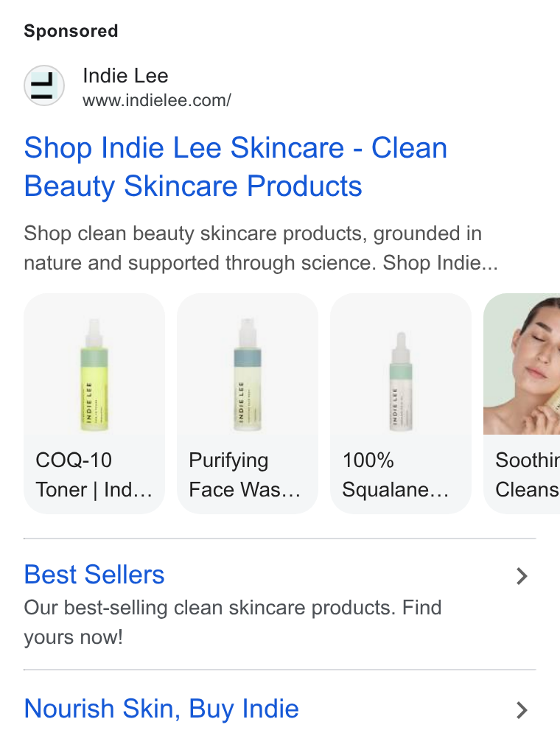Select the COQ-10 Toner bottle image

coord(94,376)
